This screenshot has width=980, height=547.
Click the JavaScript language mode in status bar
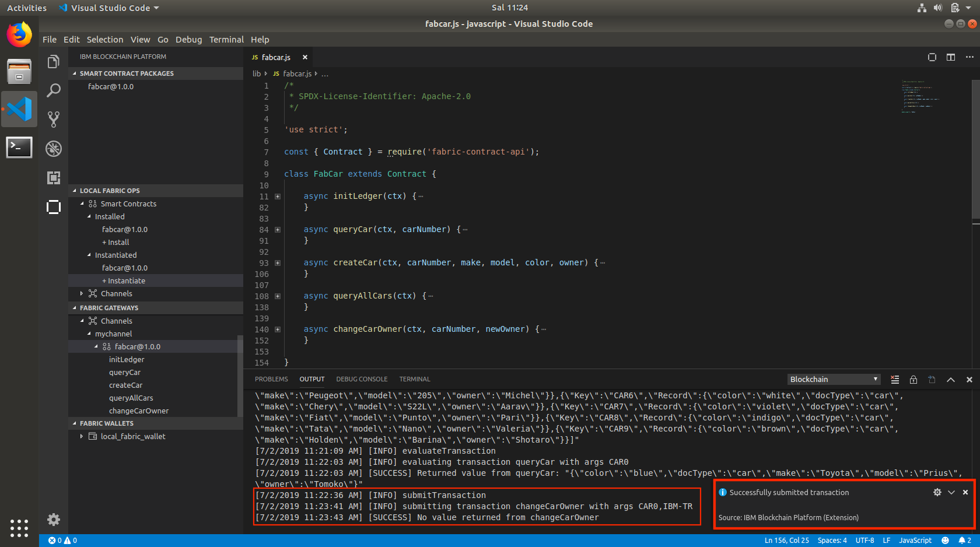[x=915, y=541]
